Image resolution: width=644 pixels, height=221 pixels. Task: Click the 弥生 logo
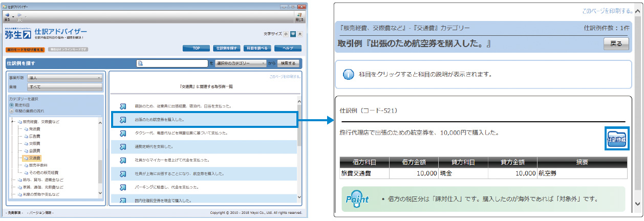[18, 34]
